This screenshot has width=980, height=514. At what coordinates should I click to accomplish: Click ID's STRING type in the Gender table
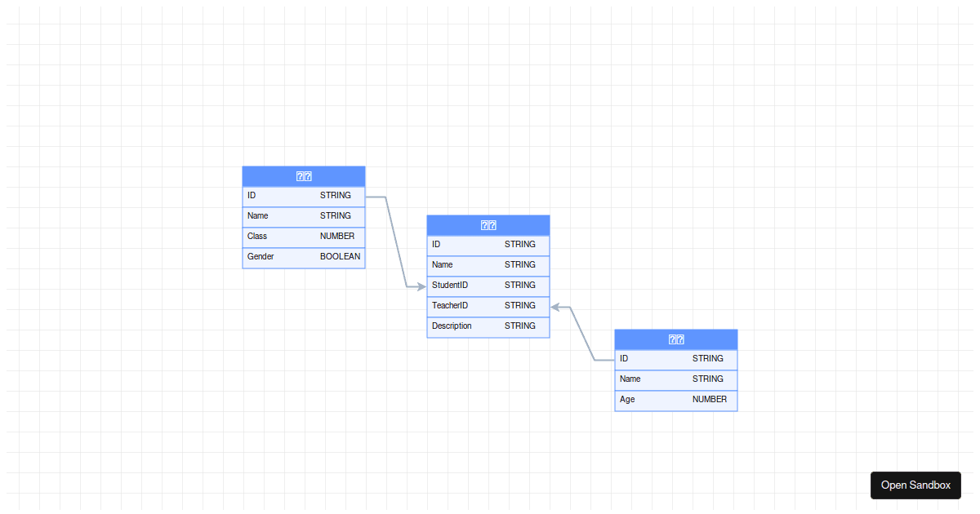[336, 196]
